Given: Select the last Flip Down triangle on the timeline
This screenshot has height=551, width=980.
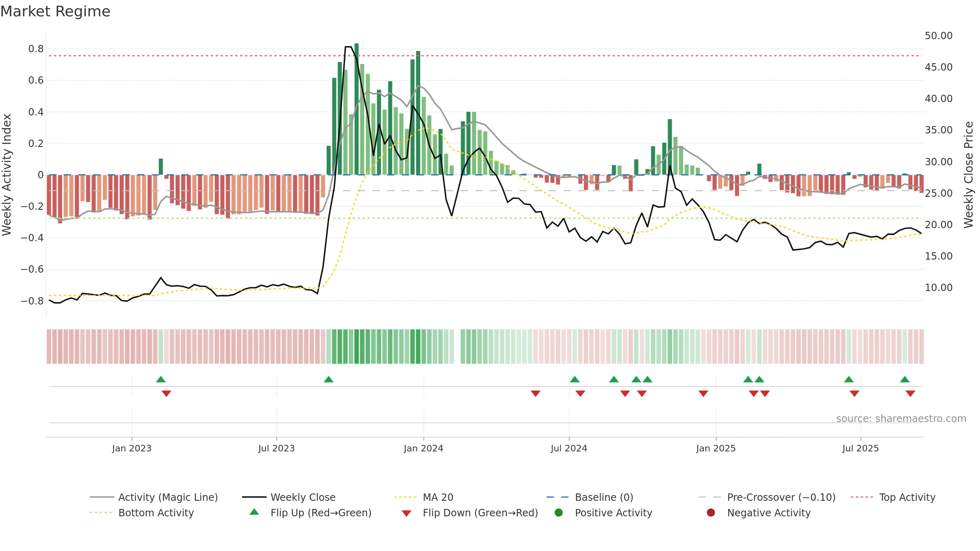Looking at the screenshot, I should coord(910,393).
